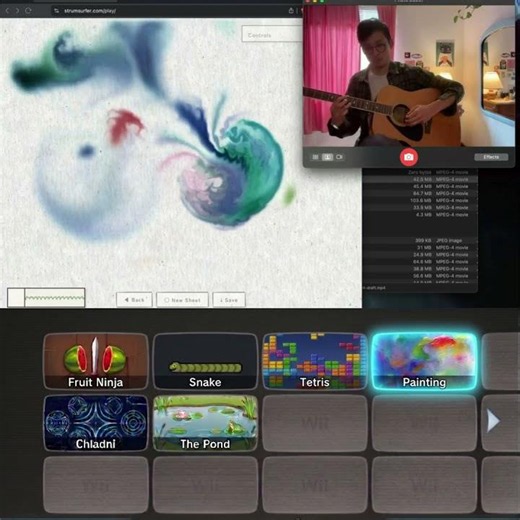Click the audio waveform display
This screenshot has height=520, width=520.
55,297
